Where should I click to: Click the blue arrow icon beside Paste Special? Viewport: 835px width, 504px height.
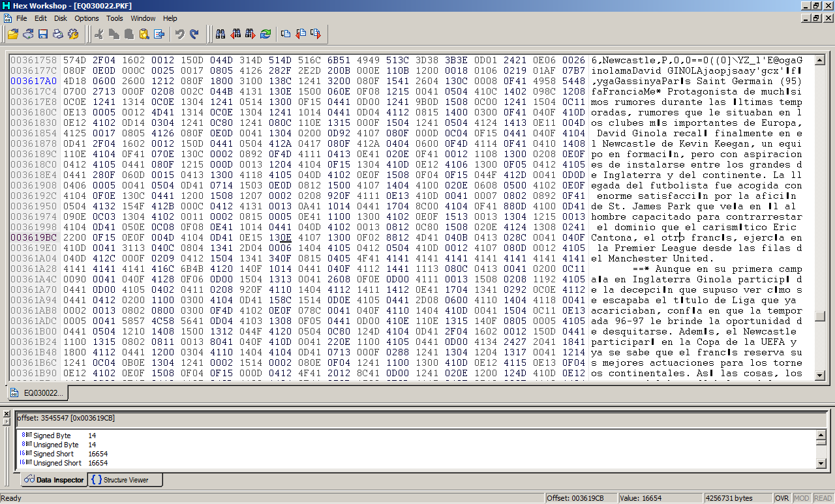159,33
